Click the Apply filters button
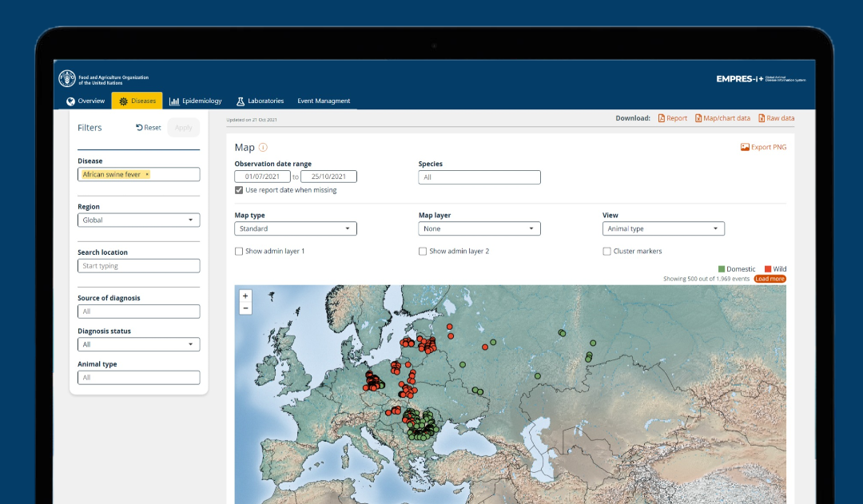This screenshot has width=863, height=504. pyautogui.click(x=183, y=128)
